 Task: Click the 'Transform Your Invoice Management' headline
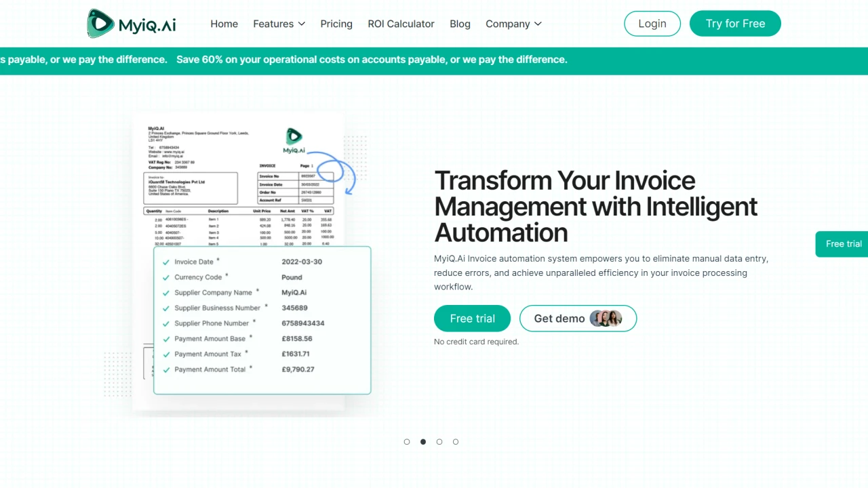(x=596, y=206)
